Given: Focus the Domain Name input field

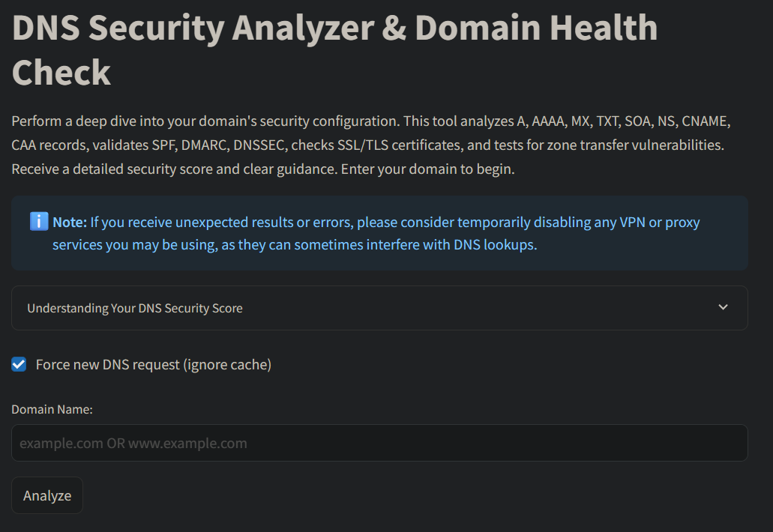Looking at the screenshot, I should click(x=379, y=443).
